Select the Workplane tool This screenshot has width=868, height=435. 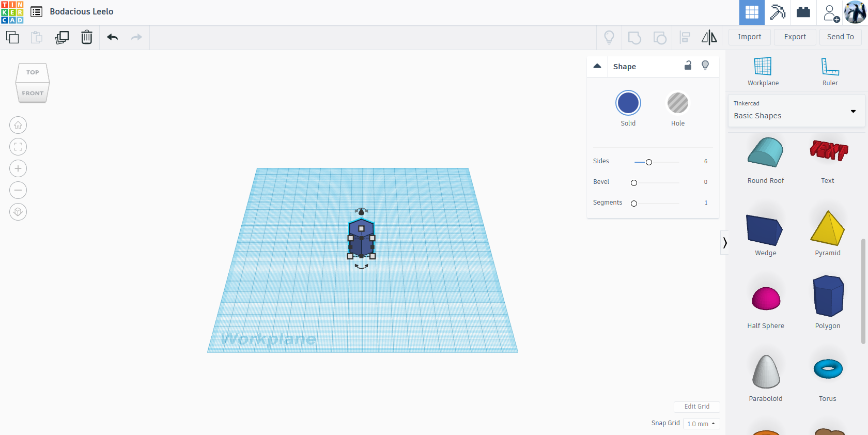(x=763, y=72)
